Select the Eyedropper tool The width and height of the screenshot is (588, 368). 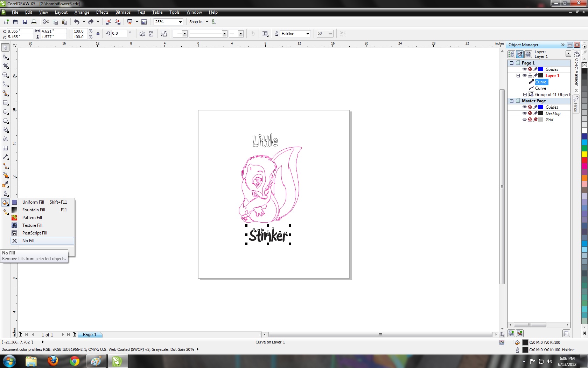pyautogui.click(x=5, y=184)
